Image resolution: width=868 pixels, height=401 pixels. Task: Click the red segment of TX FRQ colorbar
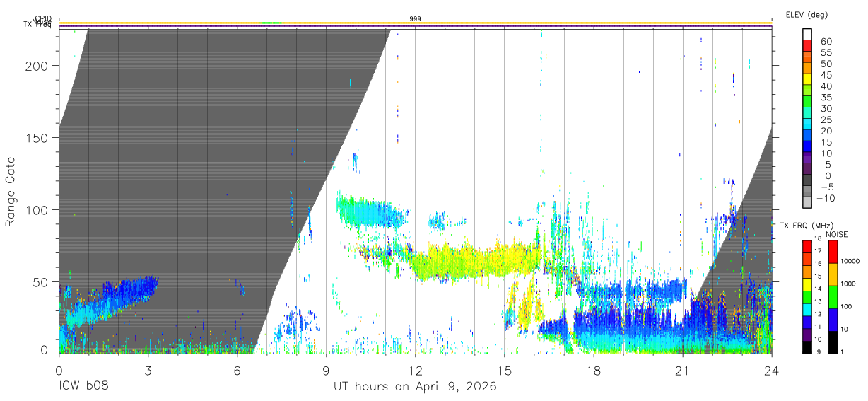(x=807, y=246)
